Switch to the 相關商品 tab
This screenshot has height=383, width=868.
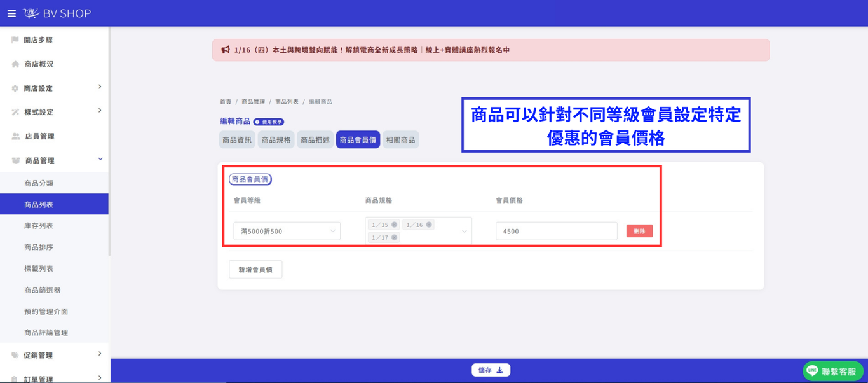click(401, 140)
